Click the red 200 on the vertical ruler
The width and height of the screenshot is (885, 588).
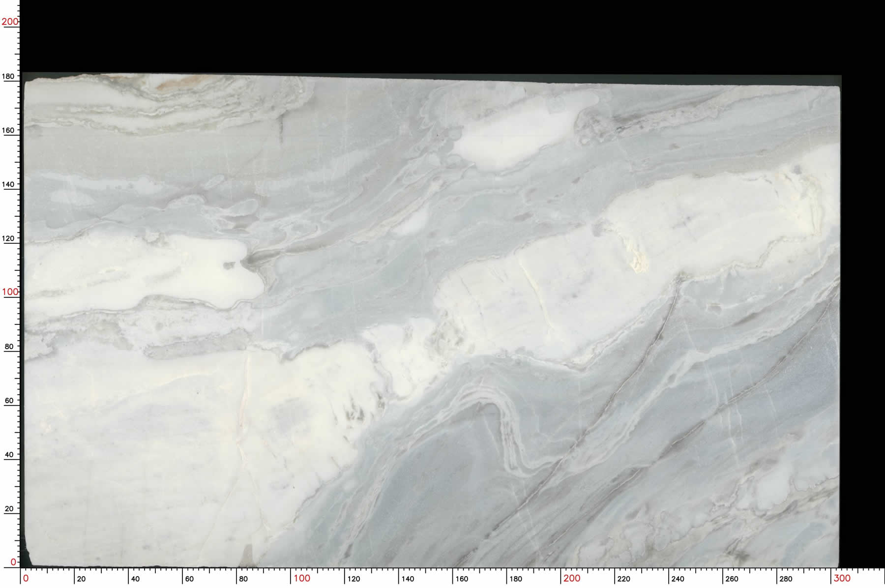click(9, 22)
